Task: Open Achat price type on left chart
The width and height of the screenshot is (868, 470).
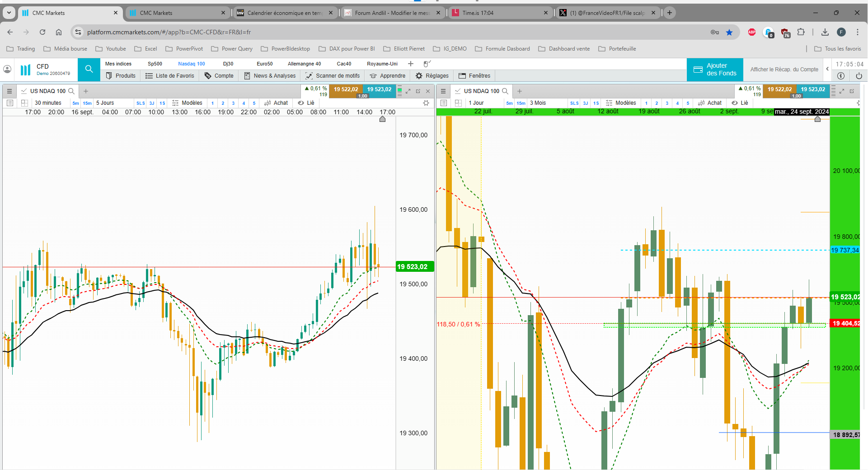Action: (276, 103)
